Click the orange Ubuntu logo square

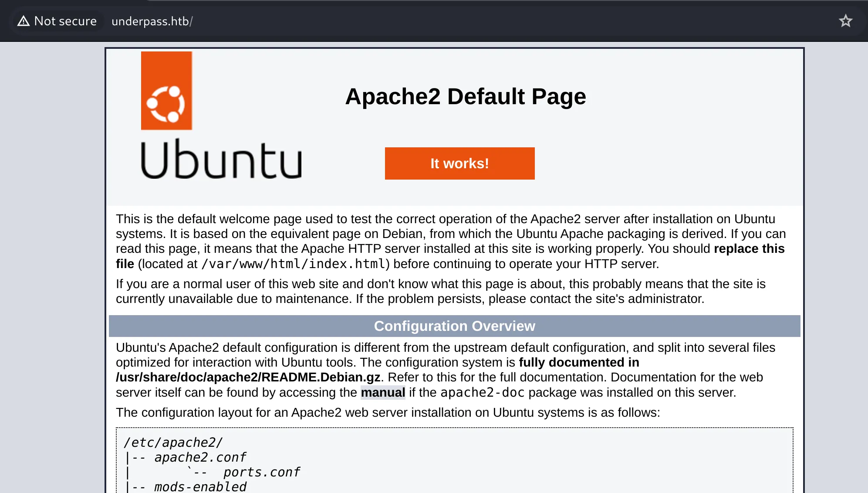pyautogui.click(x=166, y=91)
